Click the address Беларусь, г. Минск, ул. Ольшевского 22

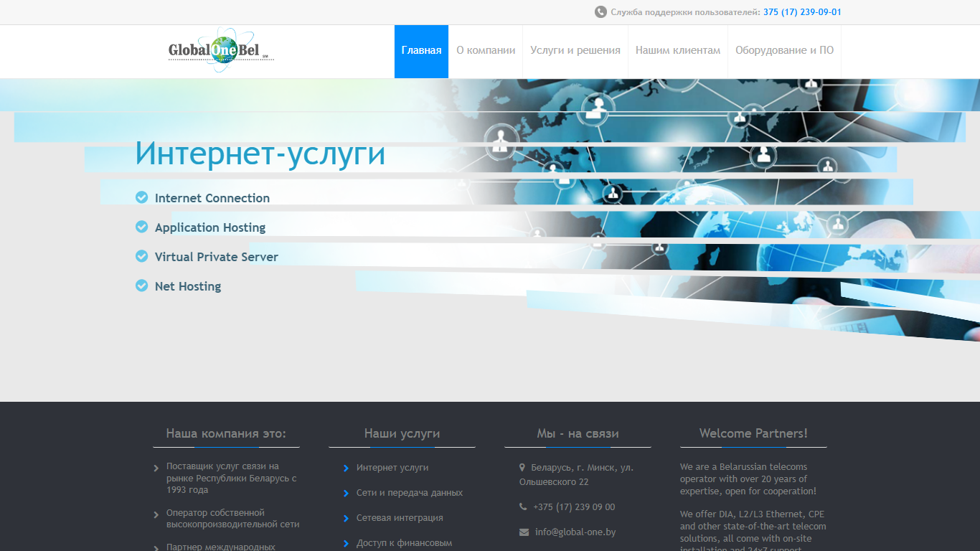[x=576, y=475]
